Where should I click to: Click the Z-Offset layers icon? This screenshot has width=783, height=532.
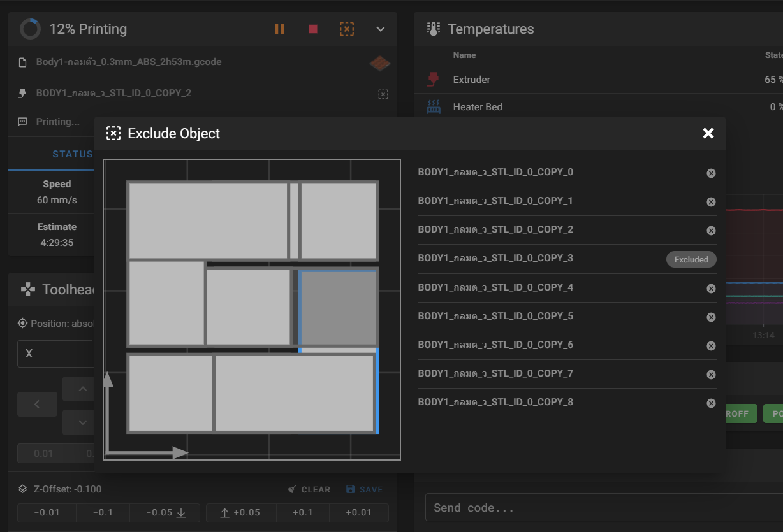(23, 489)
